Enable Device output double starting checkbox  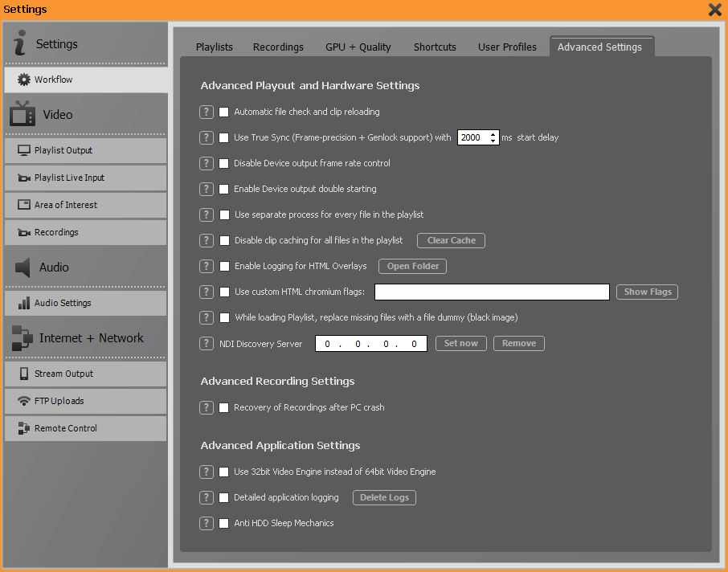(224, 189)
